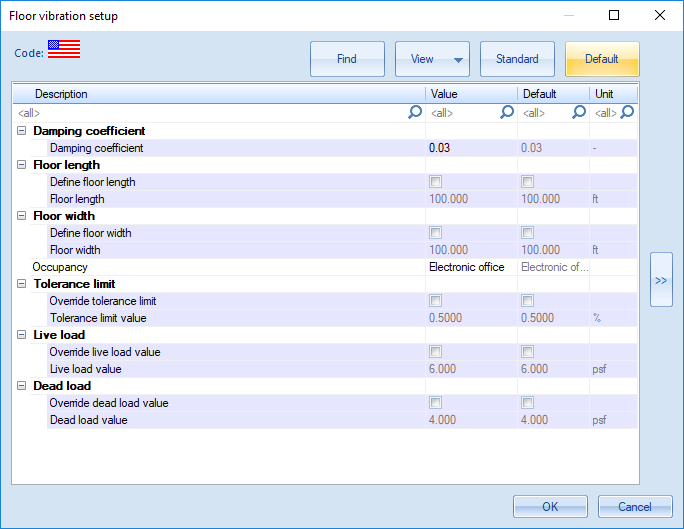684x529 pixels.
Task: Collapse the Live load section
Action: tap(22, 335)
